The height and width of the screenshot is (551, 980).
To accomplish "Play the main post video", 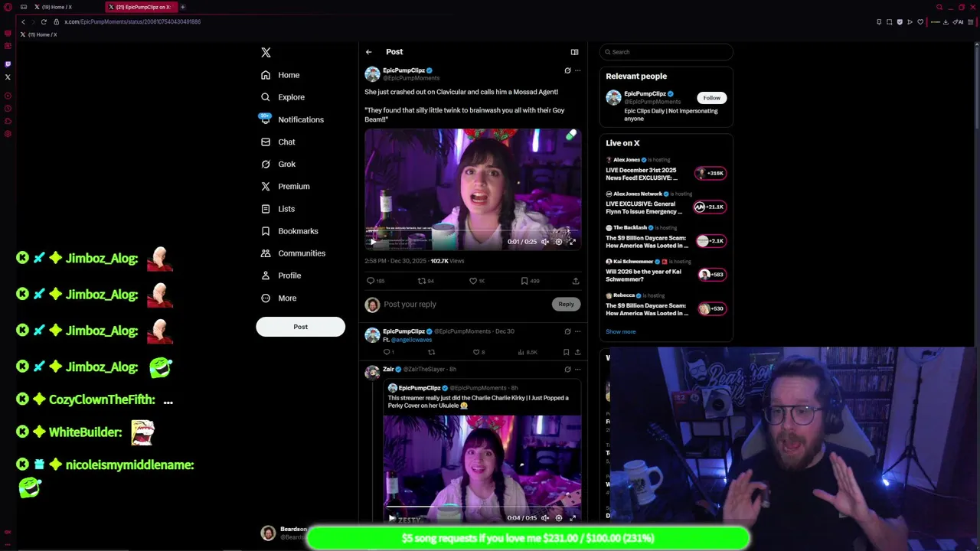I will point(373,242).
